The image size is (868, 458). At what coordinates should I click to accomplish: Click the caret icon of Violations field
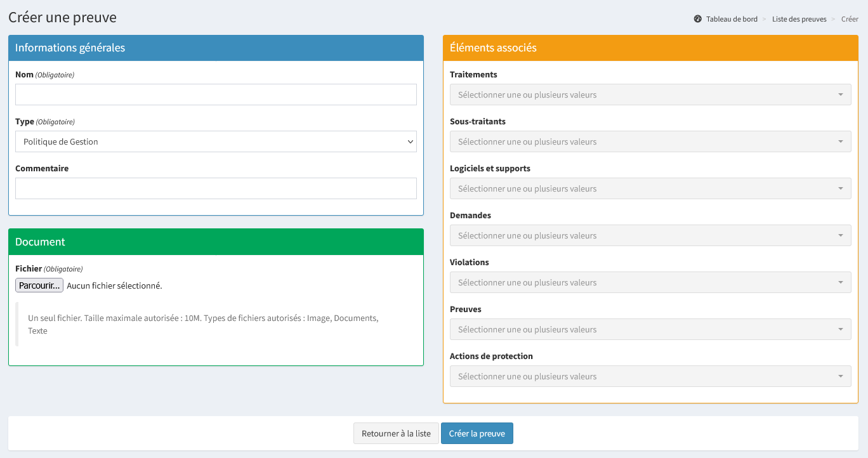841,282
